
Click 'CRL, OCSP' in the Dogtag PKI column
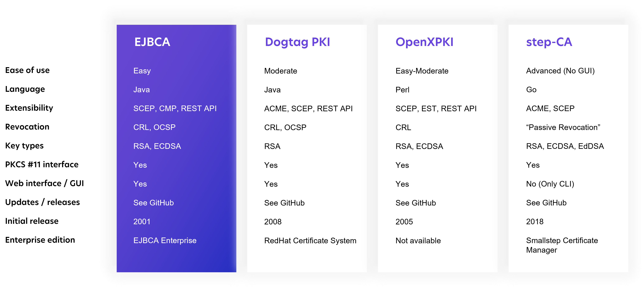click(285, 127)
